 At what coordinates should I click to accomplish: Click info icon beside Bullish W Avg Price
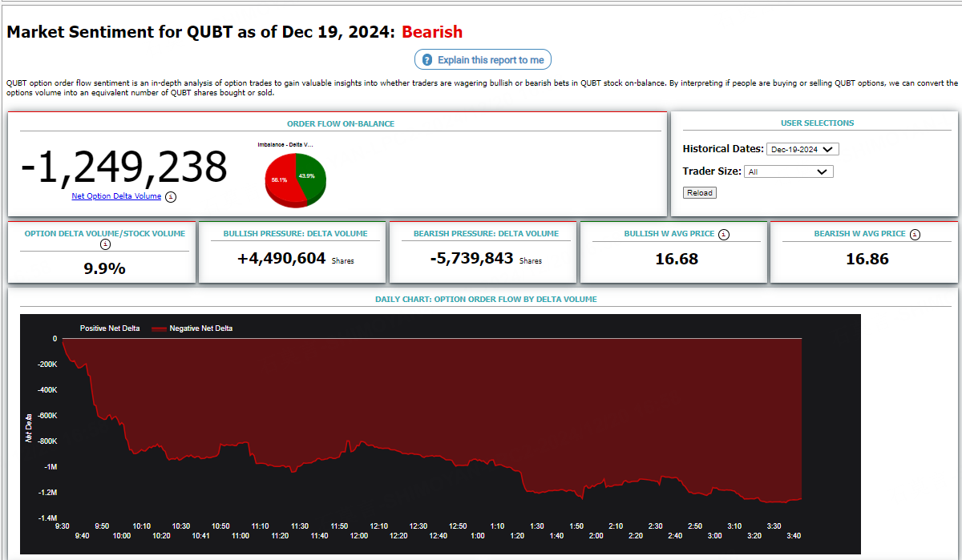724,234
